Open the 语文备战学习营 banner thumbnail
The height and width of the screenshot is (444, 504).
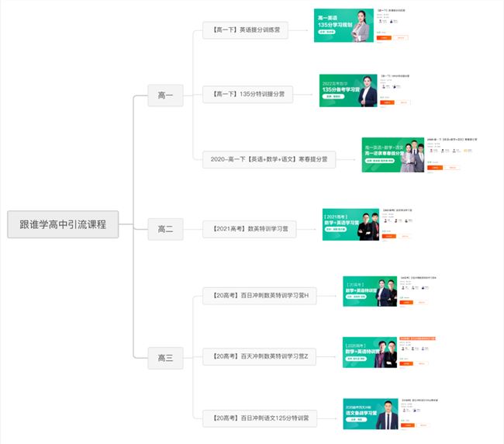[x=371, y=414]
